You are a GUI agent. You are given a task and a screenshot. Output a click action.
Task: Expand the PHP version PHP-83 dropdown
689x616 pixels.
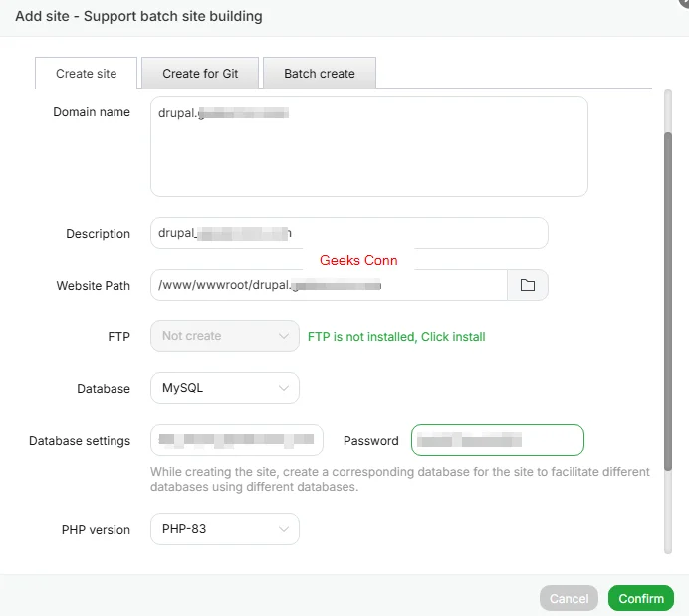point(225,529)
